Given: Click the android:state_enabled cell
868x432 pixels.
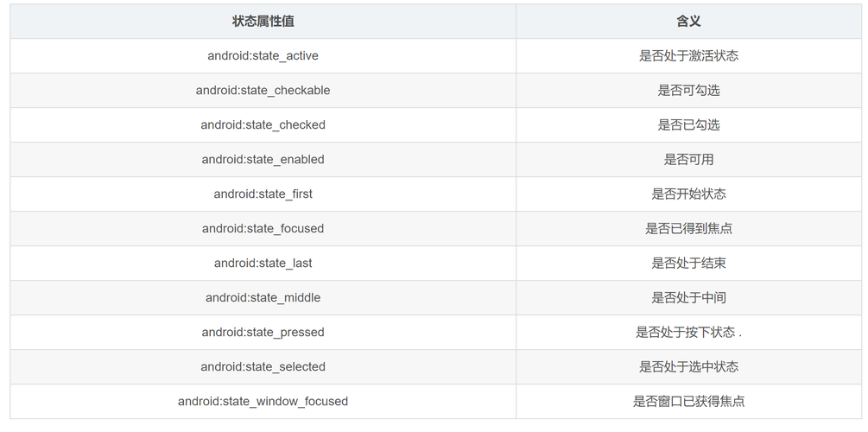Looking at the screenshot, I should (x=263, y=160).
